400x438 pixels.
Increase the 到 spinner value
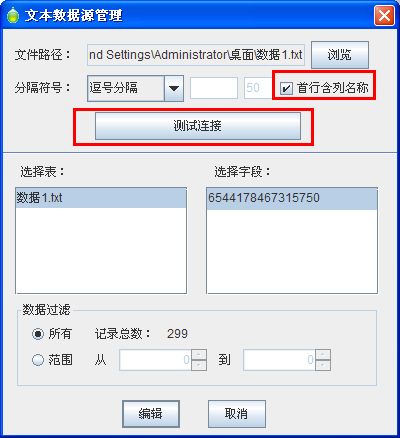click(323, 355)
